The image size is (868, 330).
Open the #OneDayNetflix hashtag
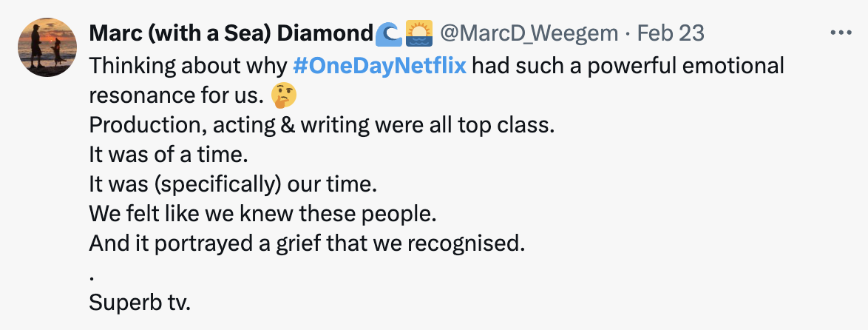coord(379,65)
